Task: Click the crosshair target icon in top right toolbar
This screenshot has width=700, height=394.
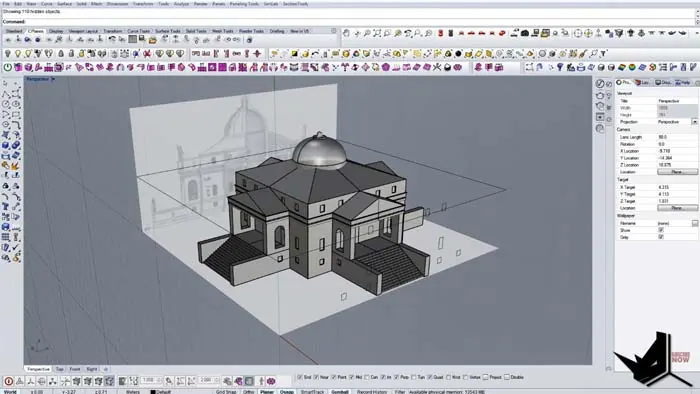Action: coord(578,33)
